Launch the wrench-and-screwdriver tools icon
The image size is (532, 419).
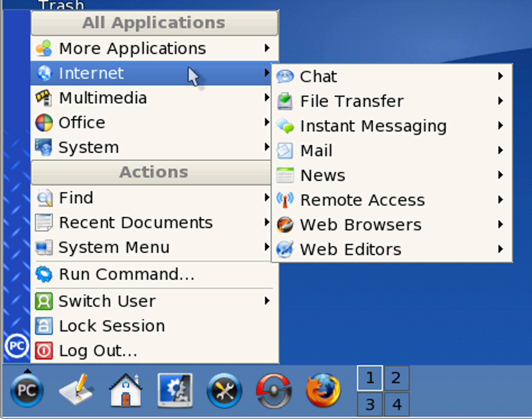[225, 391]
